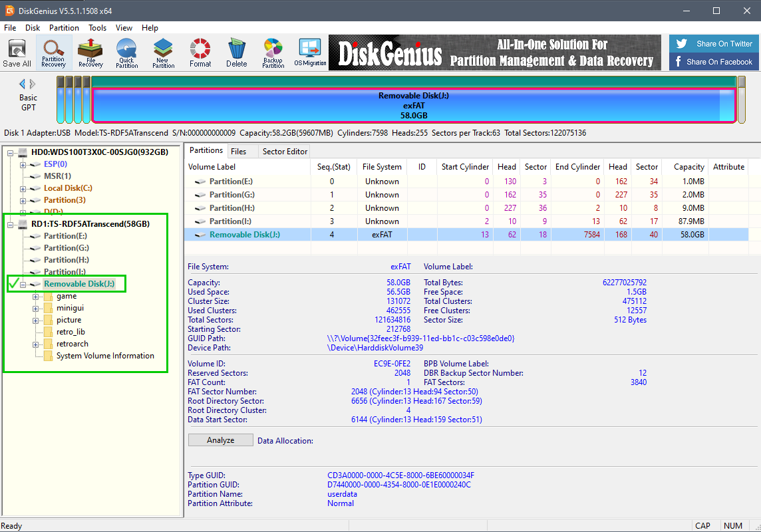Select Removable Disk(J:) bar in disk map
The width and height of the screenshot is (761, 532).
tap(414, 105)
